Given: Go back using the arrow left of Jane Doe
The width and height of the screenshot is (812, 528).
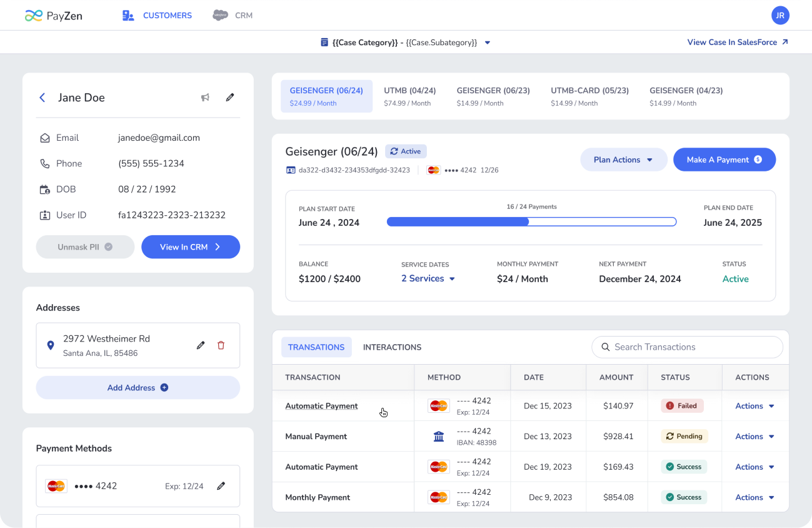Looking at the screenshot, I should [x=43, y=98].
